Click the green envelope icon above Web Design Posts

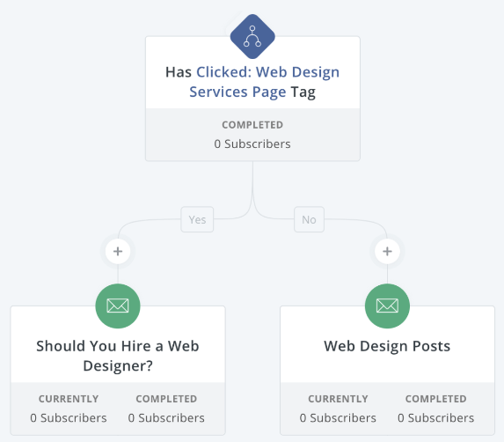tap(387, 306)
